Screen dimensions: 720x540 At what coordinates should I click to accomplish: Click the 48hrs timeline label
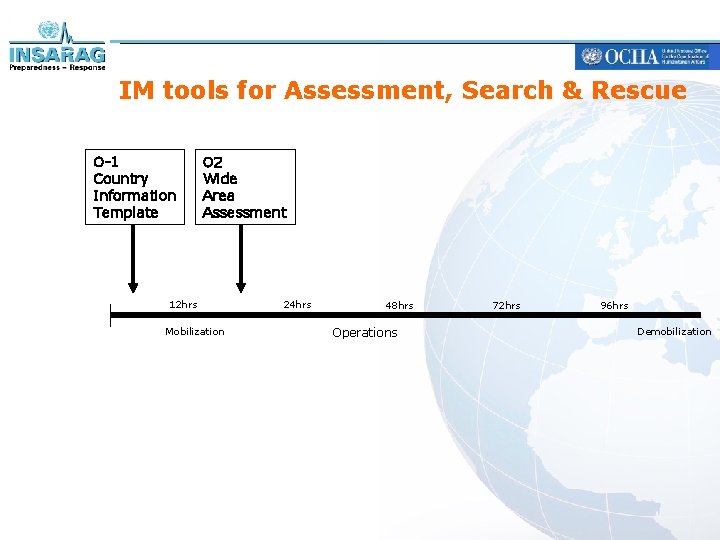click(399, 305)
